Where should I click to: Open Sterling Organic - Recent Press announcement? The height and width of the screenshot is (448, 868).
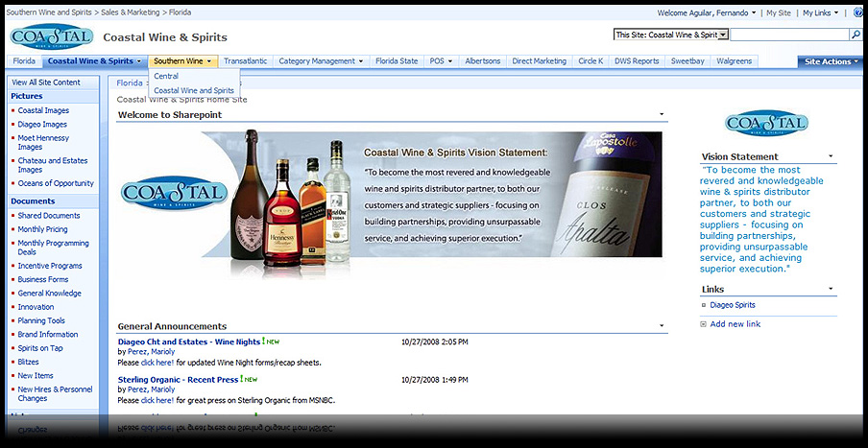coord(178,380)
